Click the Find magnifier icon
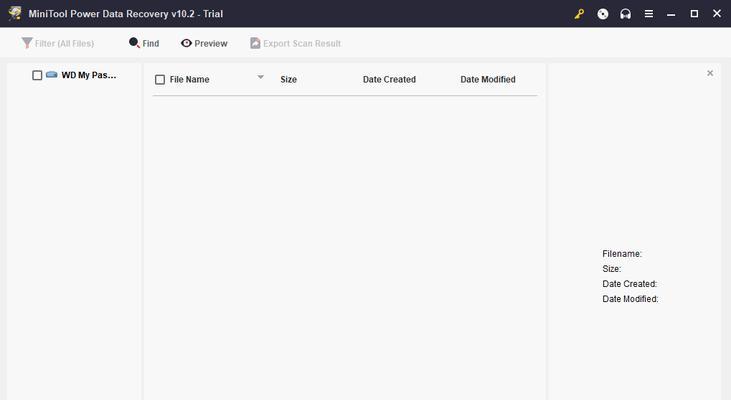The height and width of the screenshot is (400, 731). point(134,43)
